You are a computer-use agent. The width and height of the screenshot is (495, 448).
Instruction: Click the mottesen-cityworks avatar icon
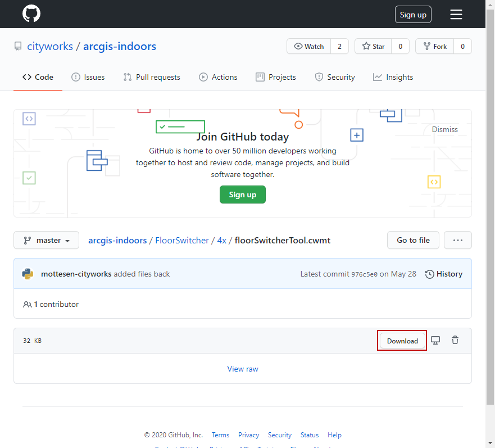click(28, 274)
